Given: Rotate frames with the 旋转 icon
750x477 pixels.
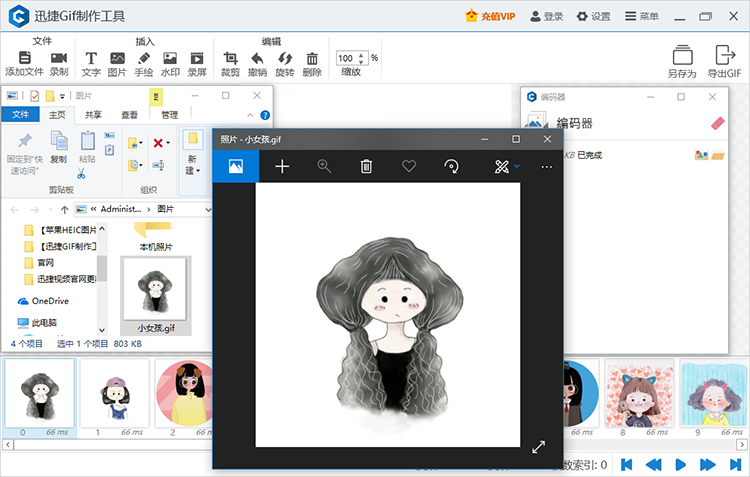Looking at the screenshot, I should [285, 58].
